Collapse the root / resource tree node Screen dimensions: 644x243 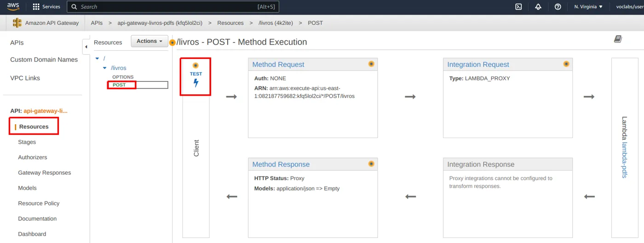(97, 59)
